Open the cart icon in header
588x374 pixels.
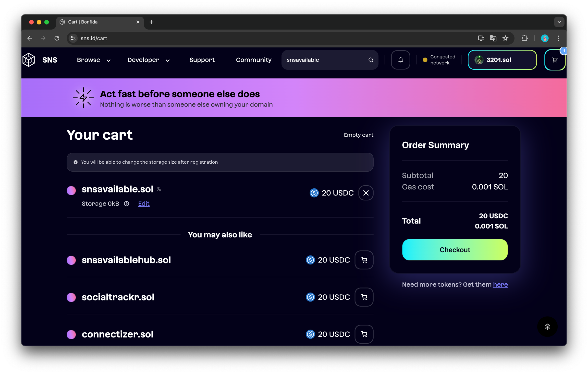pyautogui.click(x=555, y=60)
